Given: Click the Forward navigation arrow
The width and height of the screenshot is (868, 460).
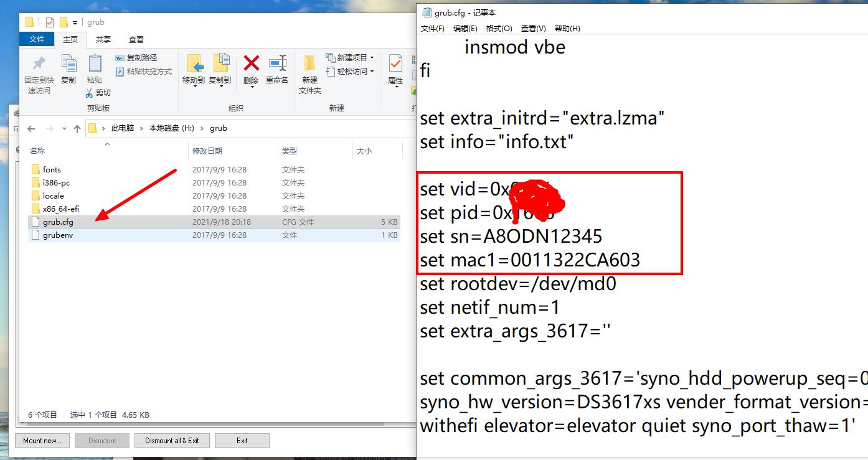Looking at the screenshot, I should 50,128.
